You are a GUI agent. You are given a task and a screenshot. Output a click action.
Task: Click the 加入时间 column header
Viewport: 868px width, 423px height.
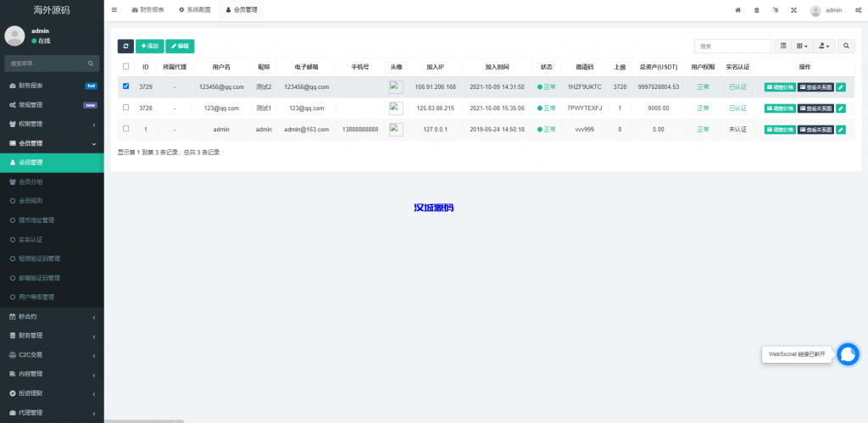point(497,67)
